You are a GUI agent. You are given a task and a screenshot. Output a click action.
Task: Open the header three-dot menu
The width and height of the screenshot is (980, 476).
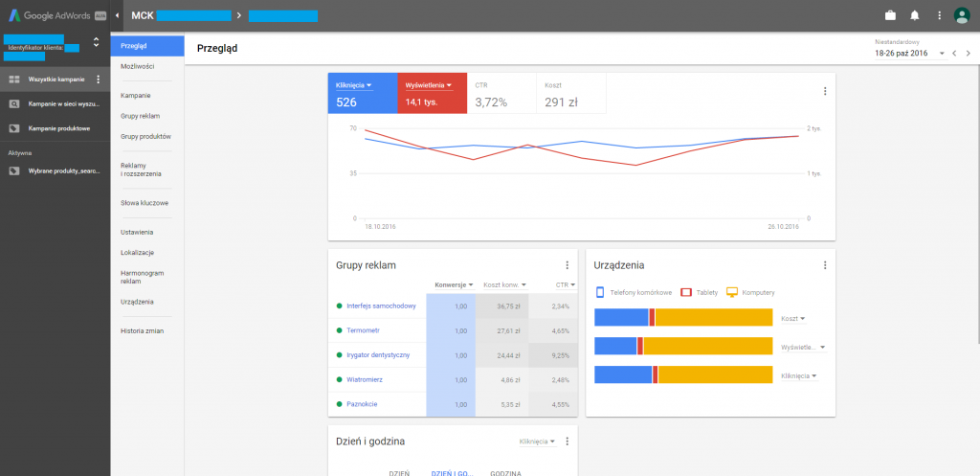click(x=939, y=15)
